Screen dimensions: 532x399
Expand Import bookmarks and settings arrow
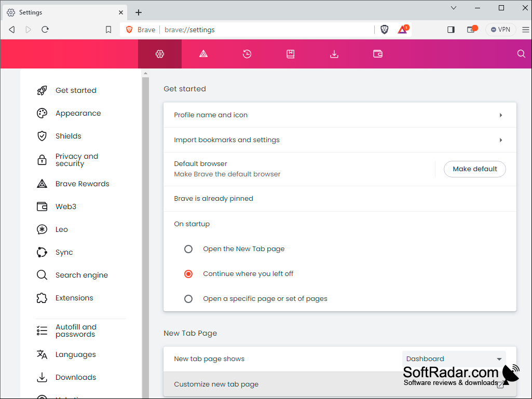(x=501, y=140)
